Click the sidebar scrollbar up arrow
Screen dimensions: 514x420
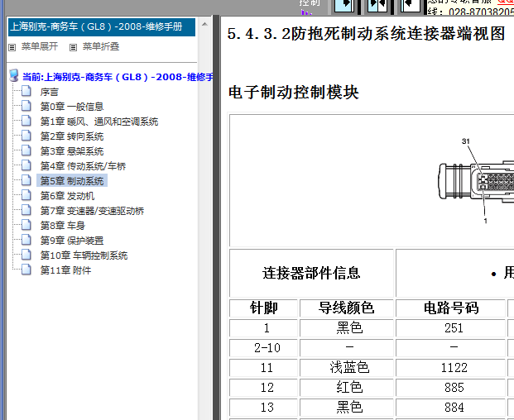(204, 24)
